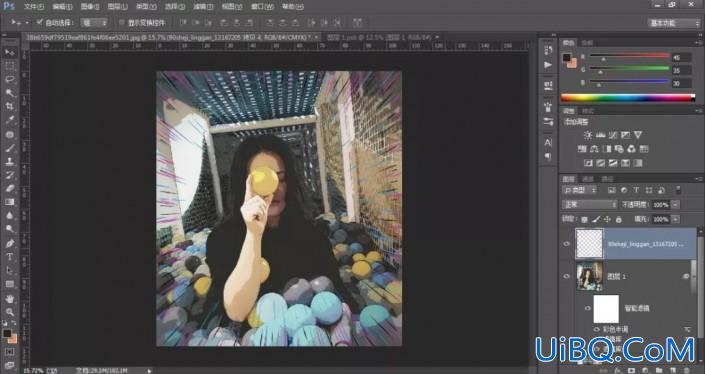Open the fill slider dropdown arrow

[x=675, y=219]
